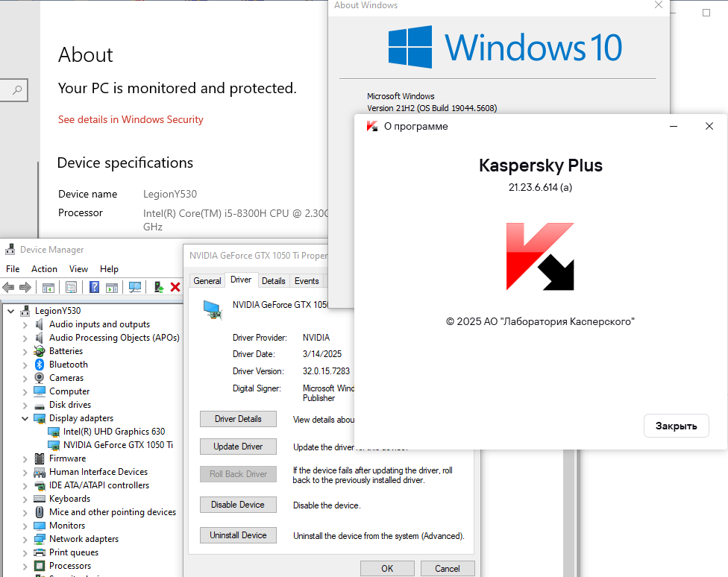Screen dimensions: 728x577
Task: Click the Print queues printer icon
Action: coord(40,553)
